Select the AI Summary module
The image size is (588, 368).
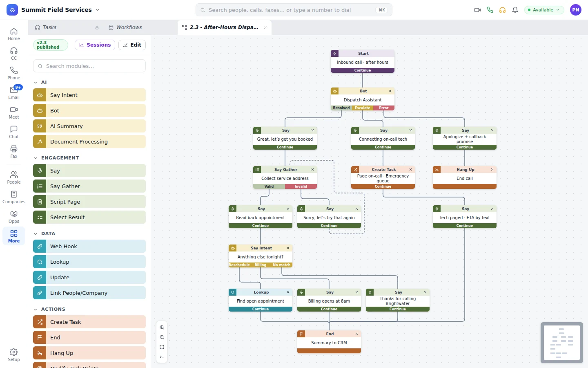(x=89, y=126)
